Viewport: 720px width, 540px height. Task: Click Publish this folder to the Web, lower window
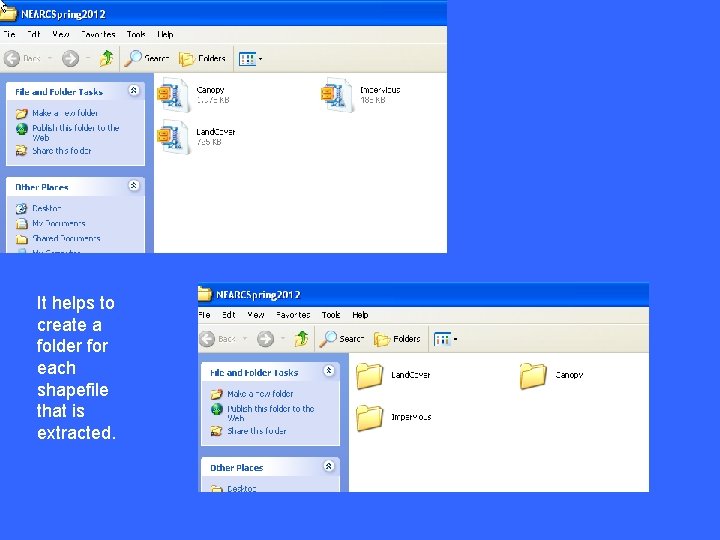pos(270,413)
